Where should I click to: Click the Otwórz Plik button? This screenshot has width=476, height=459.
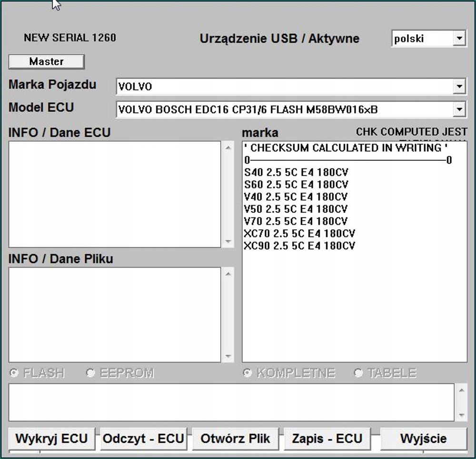(x=235, y=439)
